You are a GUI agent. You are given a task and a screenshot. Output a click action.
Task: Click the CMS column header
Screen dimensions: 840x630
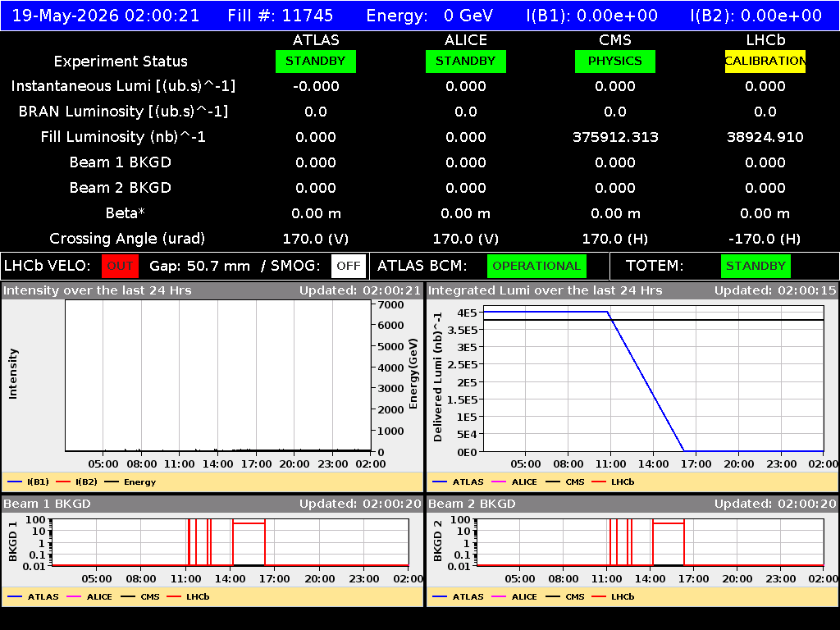pos(615,40)
